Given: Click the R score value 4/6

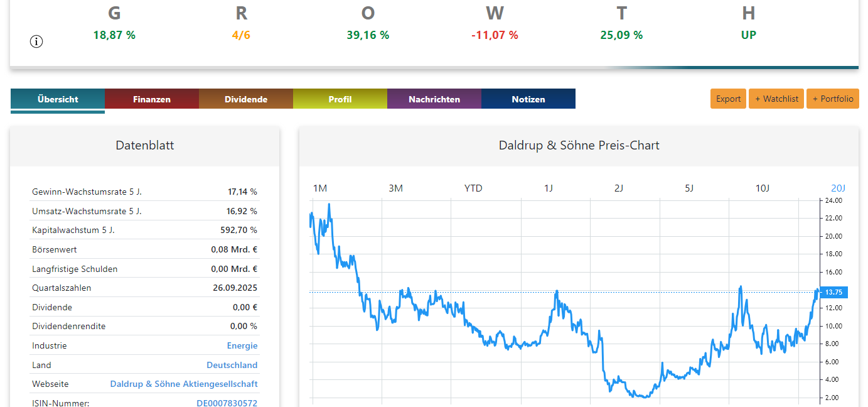Looking at the screenshot, I should pyautogui.click(x=241, y=35).
